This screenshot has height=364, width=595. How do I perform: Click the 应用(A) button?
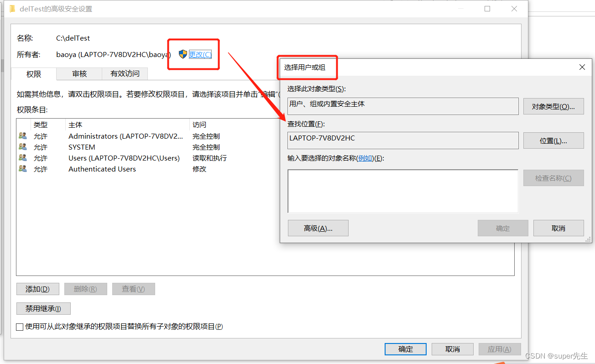click(x=500, y=349)
